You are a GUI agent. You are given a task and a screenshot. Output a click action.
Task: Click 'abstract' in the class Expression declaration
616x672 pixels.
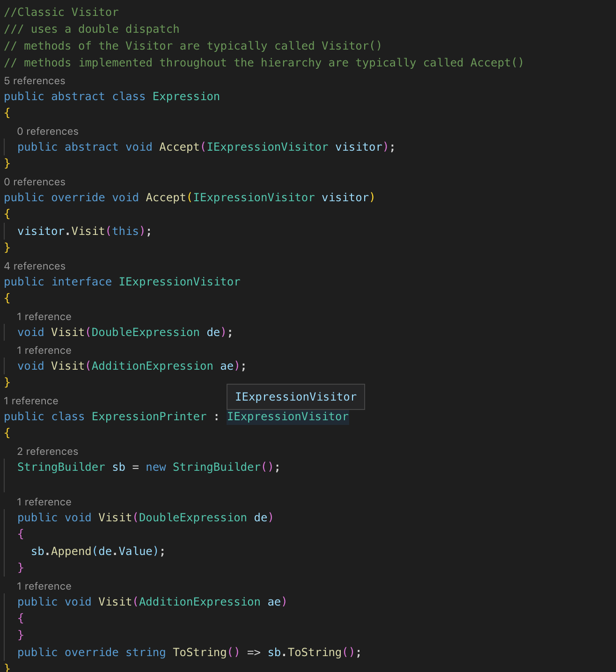(x=78, y=96)
